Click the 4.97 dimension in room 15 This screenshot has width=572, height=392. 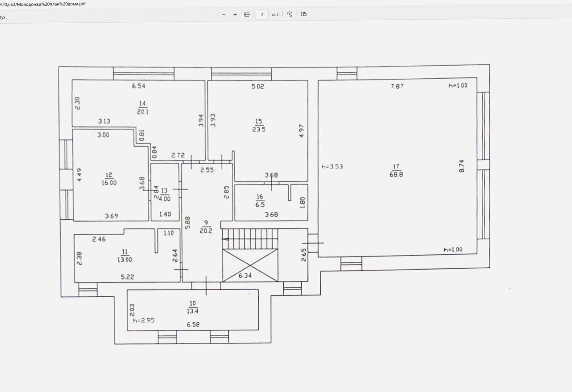tap(302, 131)
